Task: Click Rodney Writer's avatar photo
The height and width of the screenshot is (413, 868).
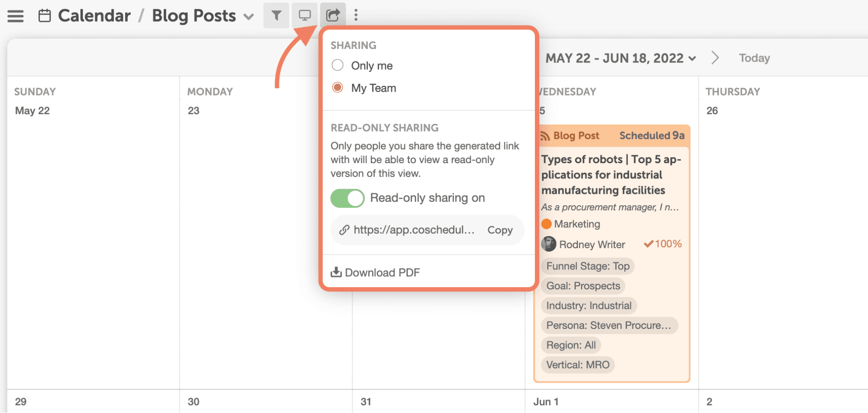Action: pos(548,244)
